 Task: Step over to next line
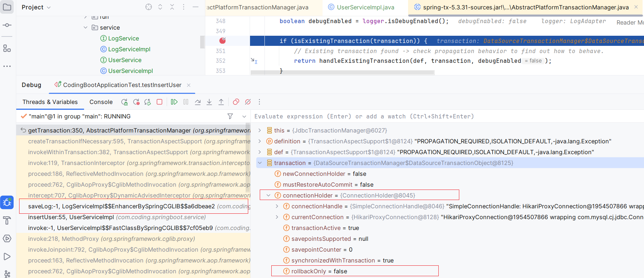click(x=198, y=102)
